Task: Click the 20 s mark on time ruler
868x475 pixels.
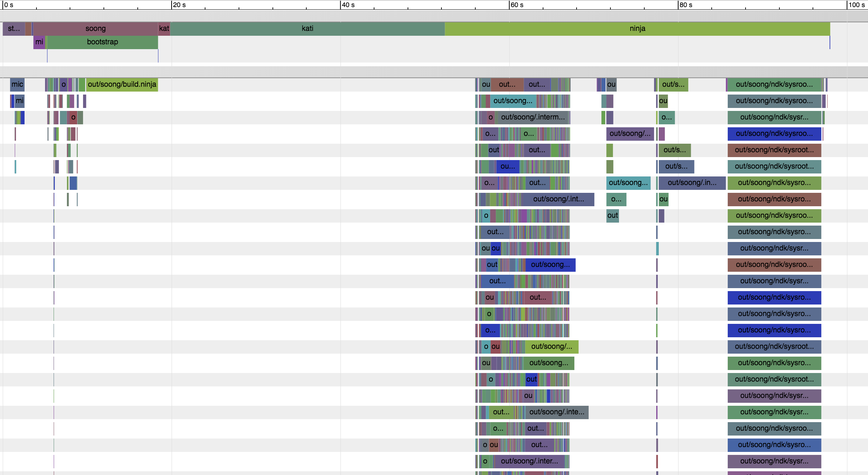Action: (179, 5)
